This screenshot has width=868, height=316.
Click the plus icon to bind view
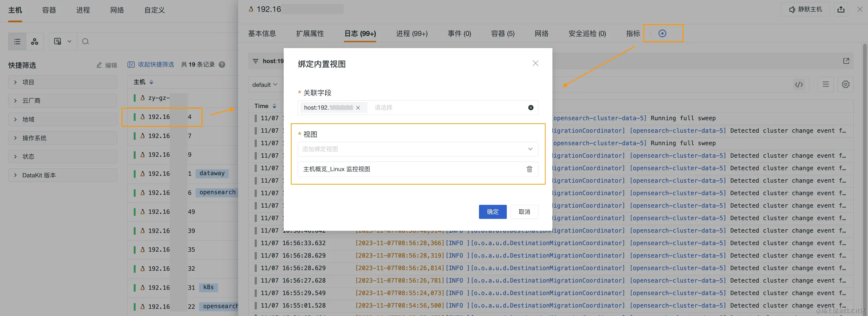[662, 33]
